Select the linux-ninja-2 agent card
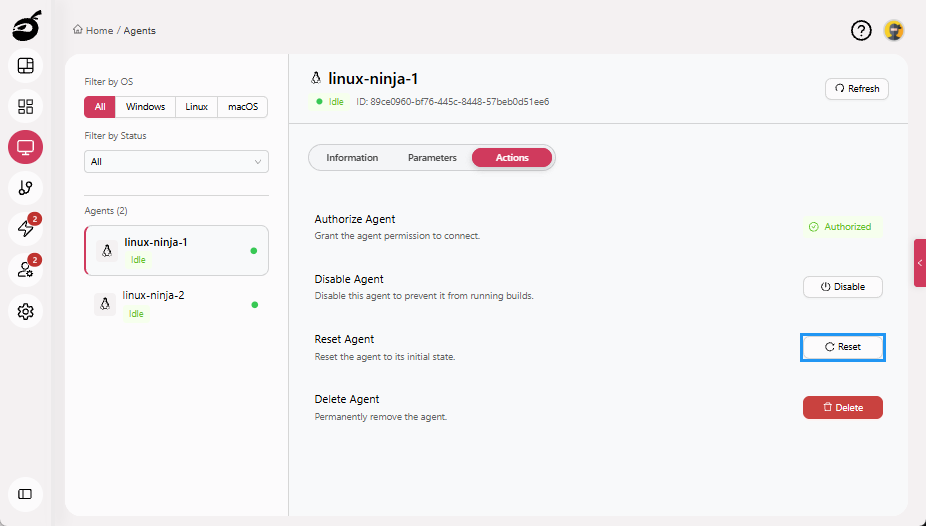This screenshot has height=526, width=926. [177, 304]
